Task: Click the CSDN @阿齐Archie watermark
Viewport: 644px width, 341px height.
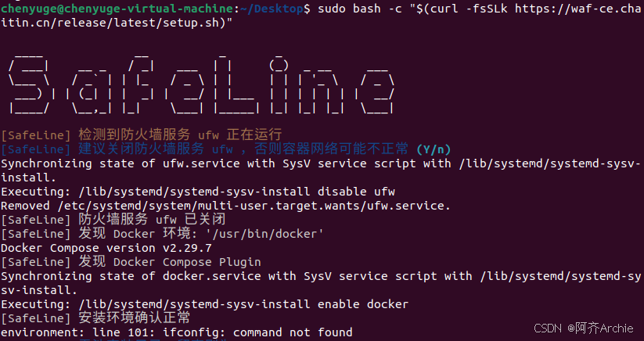Action: click(584, 328)
